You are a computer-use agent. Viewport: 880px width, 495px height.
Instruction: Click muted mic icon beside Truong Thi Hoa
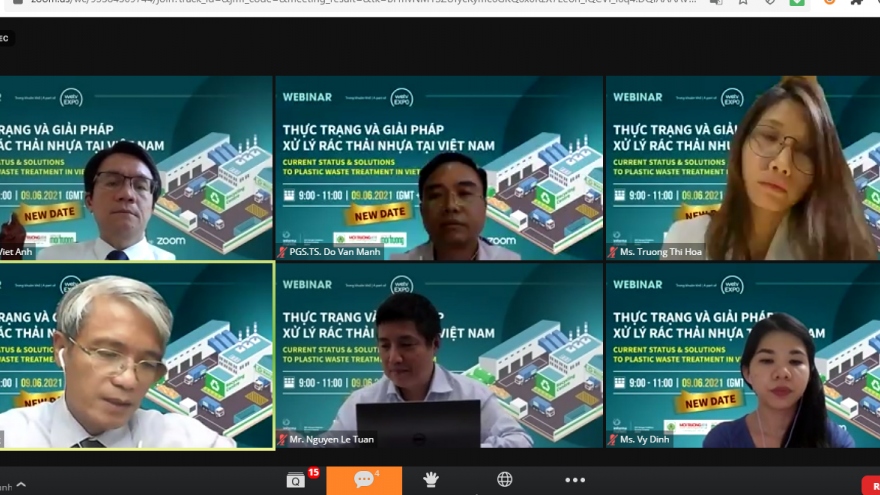pyautogui.click(x=612, y=253)
